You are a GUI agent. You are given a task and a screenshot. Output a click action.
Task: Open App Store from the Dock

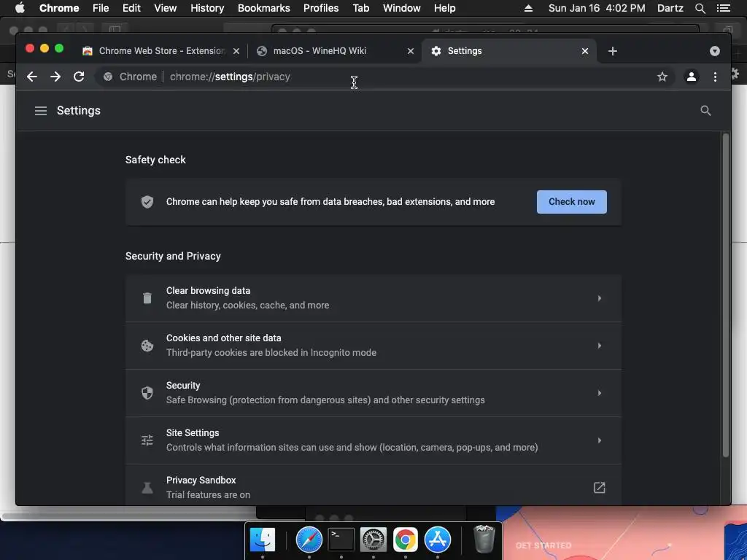438,540
